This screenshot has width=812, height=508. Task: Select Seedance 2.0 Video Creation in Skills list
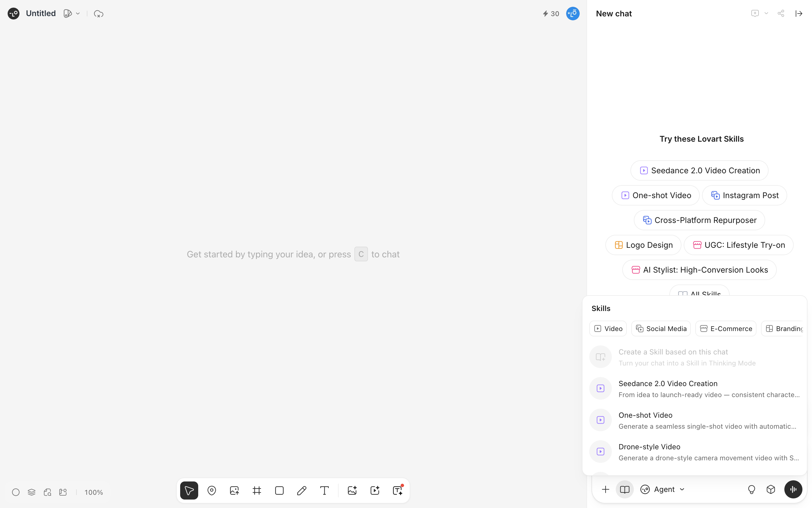[x=694, y=388]
